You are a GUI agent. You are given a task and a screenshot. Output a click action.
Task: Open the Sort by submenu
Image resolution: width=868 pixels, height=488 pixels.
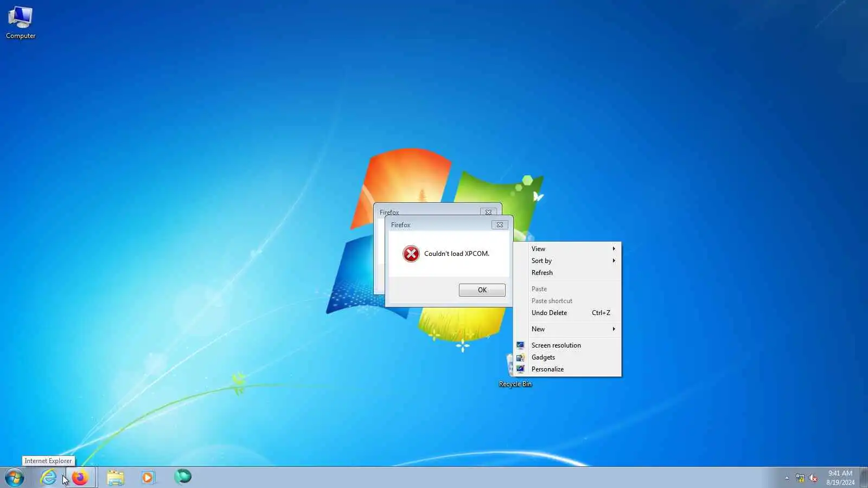(567, 261)
